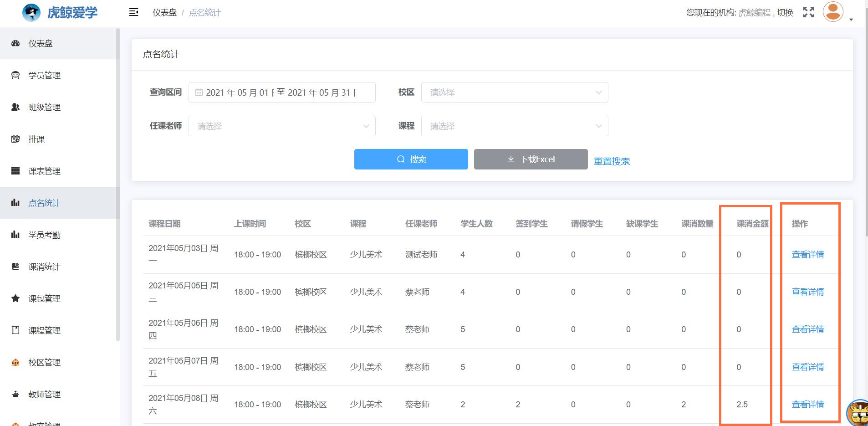868x426 pixels.
Task: Click the blue 搜索 button
Action: coord(411,159)
